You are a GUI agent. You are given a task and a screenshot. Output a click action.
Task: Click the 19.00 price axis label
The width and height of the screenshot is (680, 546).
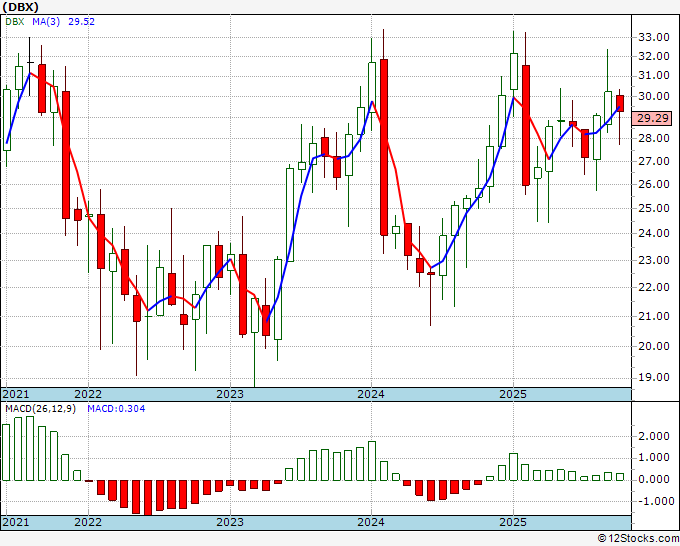tap(654, 378)
